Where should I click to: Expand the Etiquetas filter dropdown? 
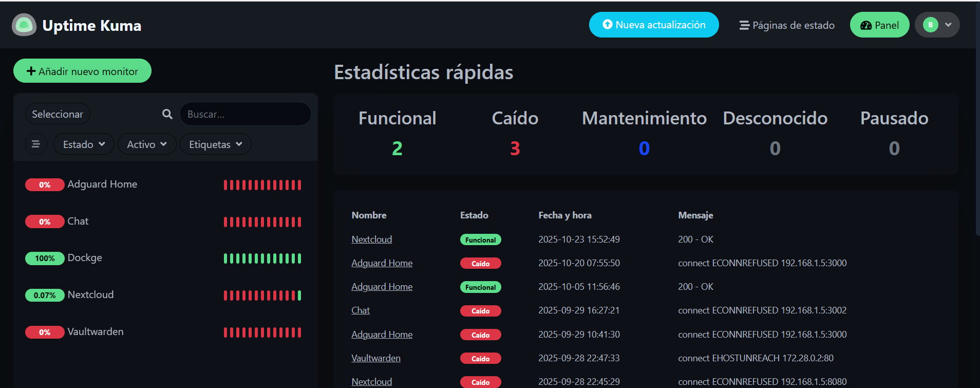point(215,144)
